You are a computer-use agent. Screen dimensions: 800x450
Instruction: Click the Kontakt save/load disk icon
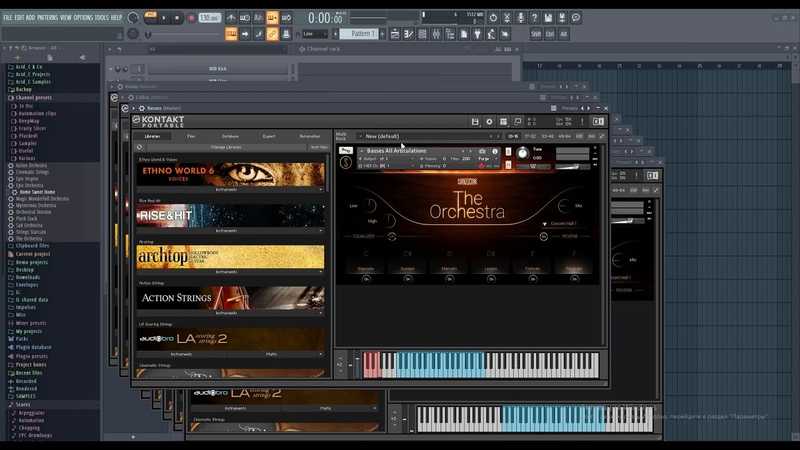click(x=475, y=121)
